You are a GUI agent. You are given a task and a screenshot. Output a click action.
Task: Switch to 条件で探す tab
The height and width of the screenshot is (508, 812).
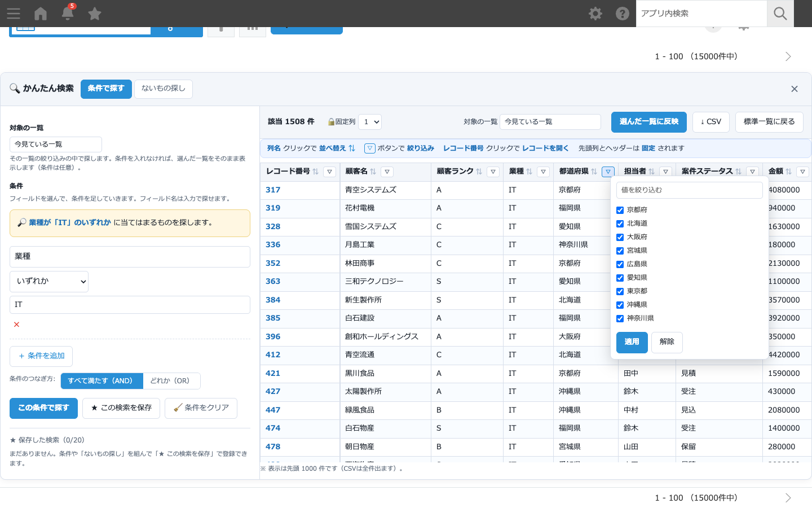106,89
